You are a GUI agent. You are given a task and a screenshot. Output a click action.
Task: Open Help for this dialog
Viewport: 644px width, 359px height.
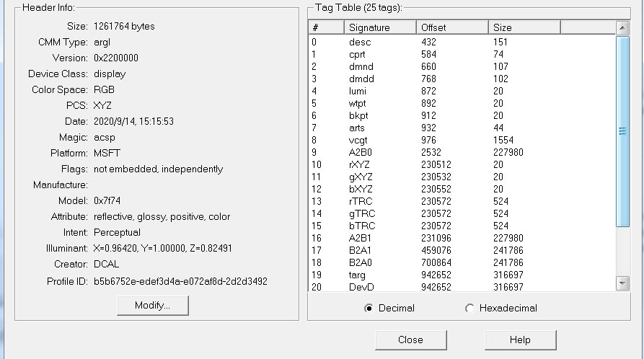tap(520, 340)
